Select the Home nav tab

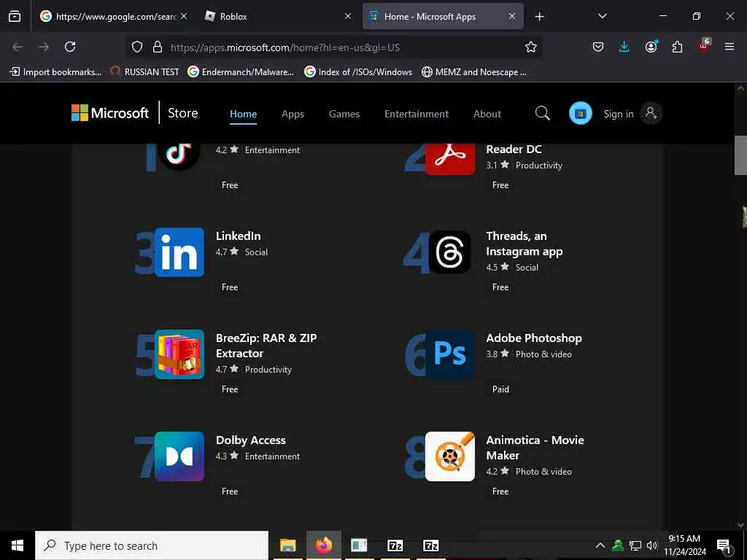point(243,114)
